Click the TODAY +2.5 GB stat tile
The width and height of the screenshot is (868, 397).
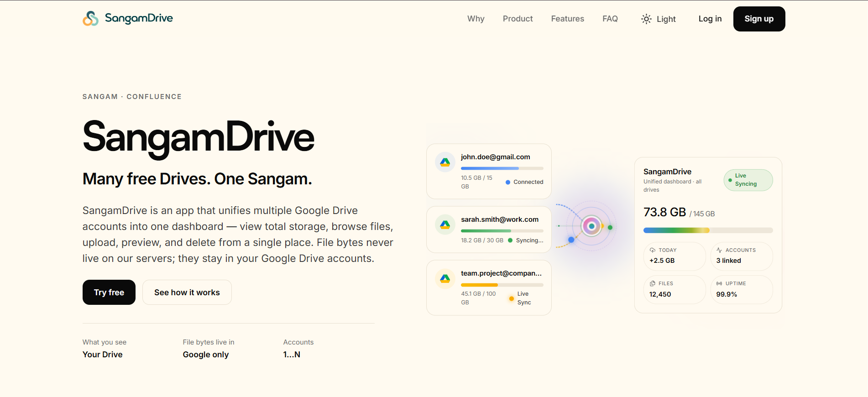click(x=675, y=256)
